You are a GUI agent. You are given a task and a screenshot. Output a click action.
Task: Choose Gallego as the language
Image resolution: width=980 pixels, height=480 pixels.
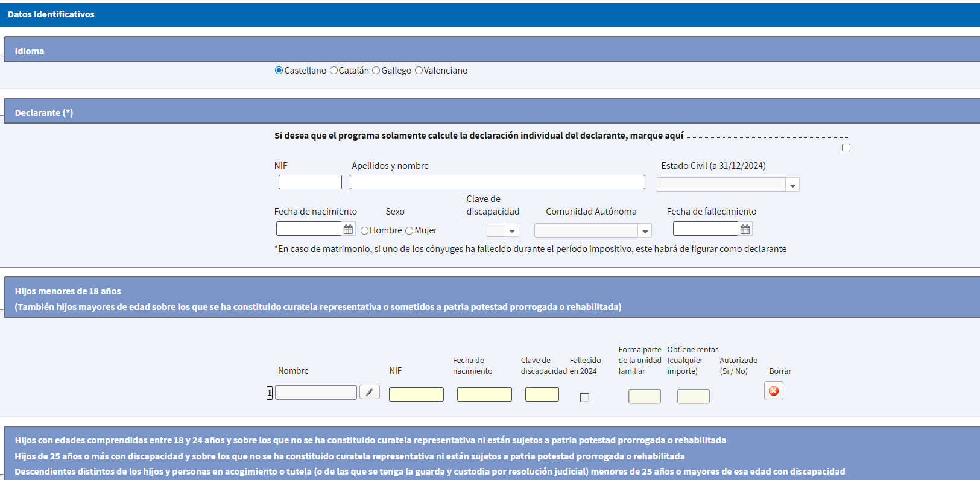tap(376, 71)
